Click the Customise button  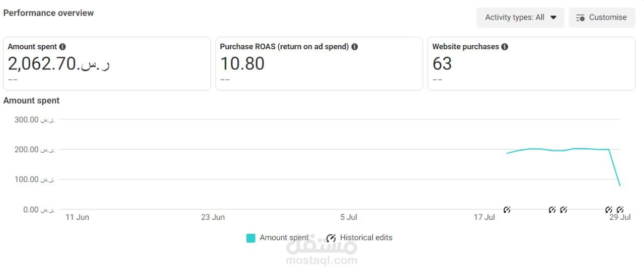(602, 18)
